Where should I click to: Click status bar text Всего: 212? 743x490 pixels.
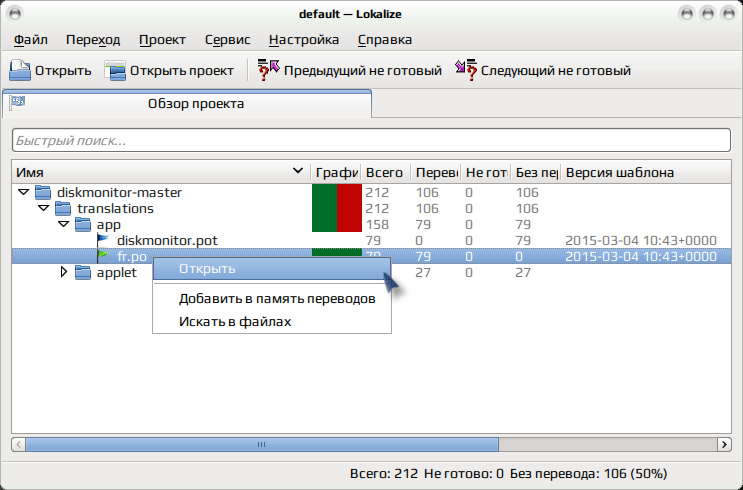pyautogui.click(x=384, y=473)
